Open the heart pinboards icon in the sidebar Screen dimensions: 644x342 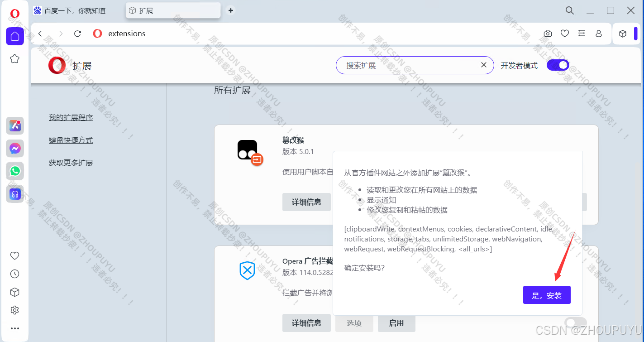(15, 255)
